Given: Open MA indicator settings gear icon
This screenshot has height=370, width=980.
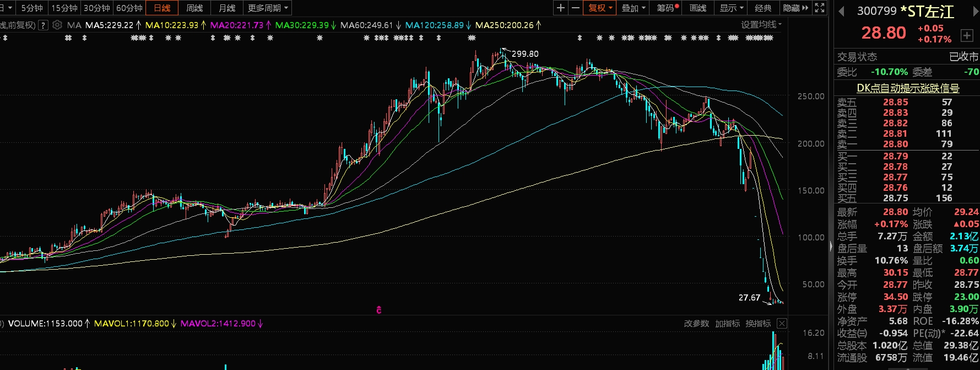Looking at the screenshot, I should pyautogui.click(x=57, y=25).
